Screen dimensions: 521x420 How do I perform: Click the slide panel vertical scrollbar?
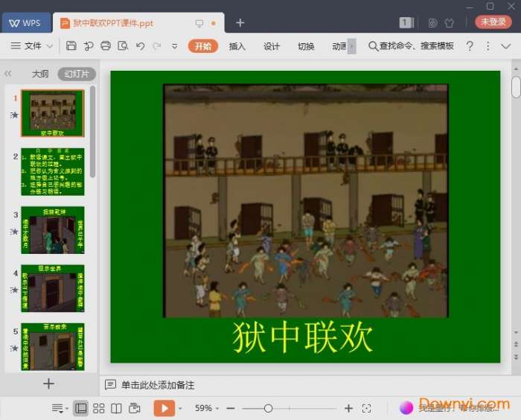click(92, 132)
